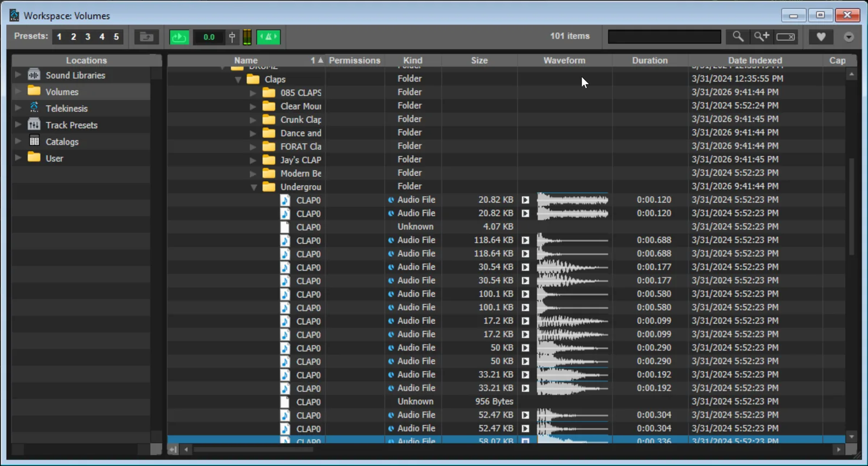Click the 4.07 KB size cell
The image size is (868, 466).
498,227
